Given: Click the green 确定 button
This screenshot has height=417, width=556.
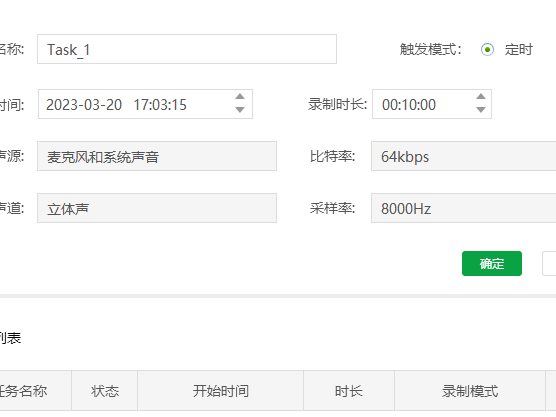Looking at the screenshot, I should point(492,263).
